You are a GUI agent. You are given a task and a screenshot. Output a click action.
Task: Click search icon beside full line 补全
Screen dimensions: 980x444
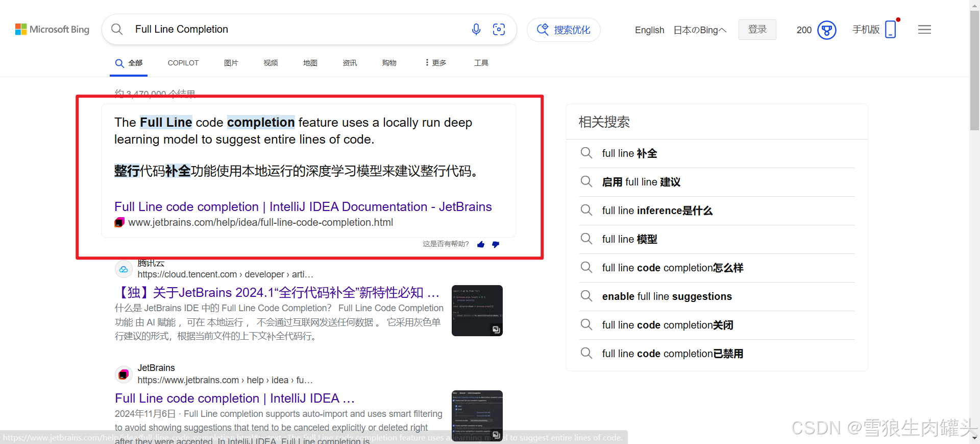point(586,153)
